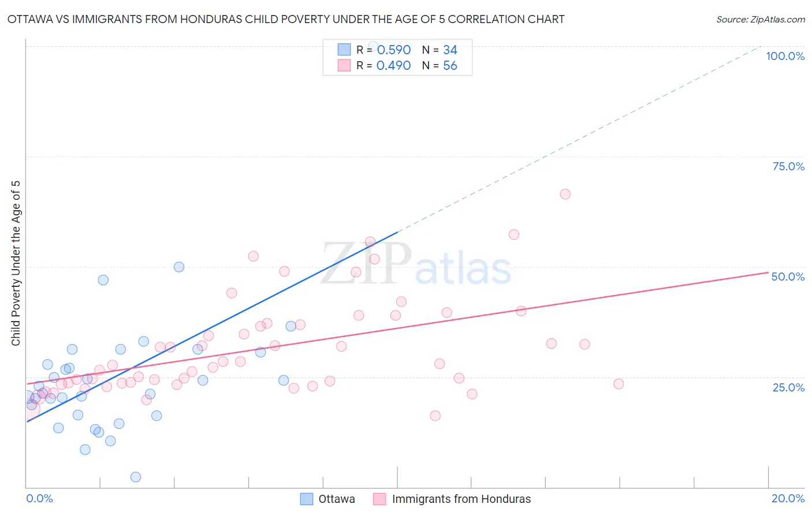Click the ZIPatlas watermark in the chart center
812x515 pixels.
[x=416, y=265]
